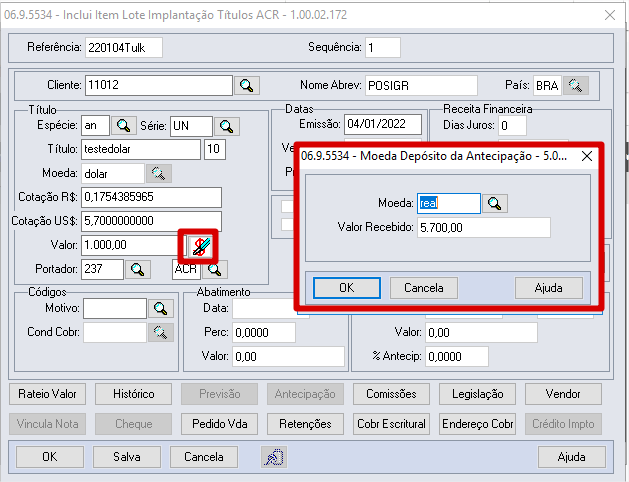Click the Abatimento Perc field

pos(264,332)
